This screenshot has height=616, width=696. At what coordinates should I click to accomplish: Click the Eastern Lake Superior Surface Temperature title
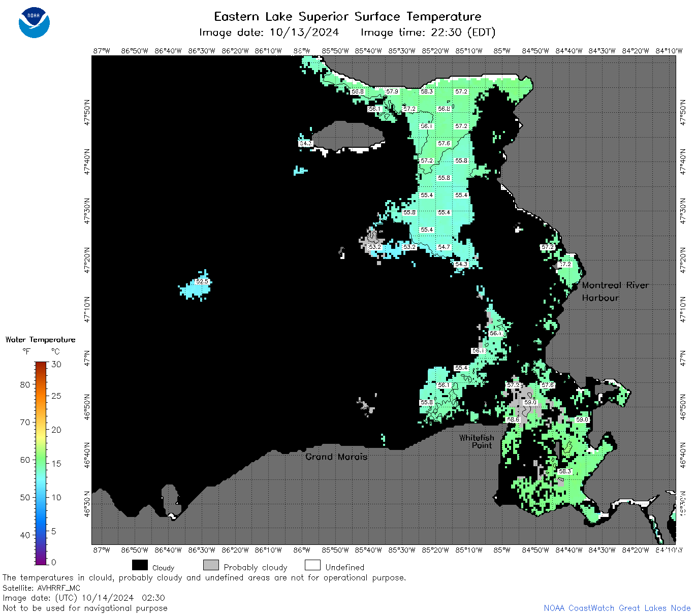pos(347,17)
